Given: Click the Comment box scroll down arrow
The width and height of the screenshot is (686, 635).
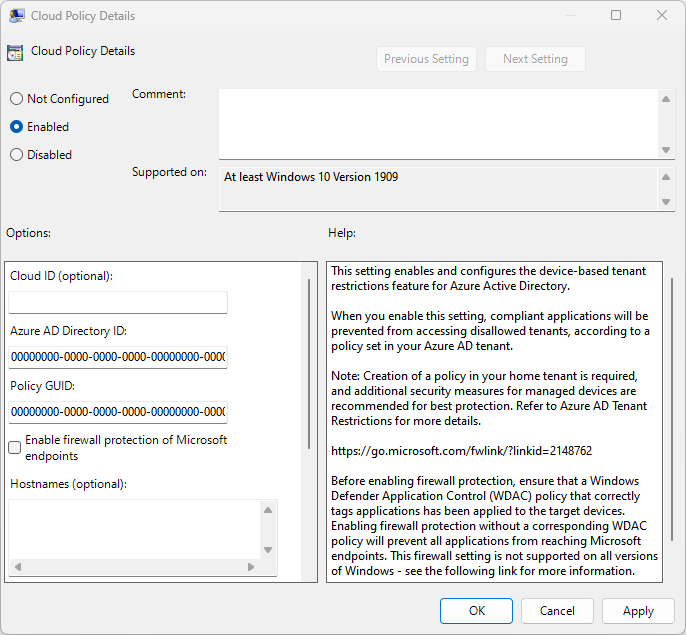Looking at the screenshot, I should click(x=666, y=149).
